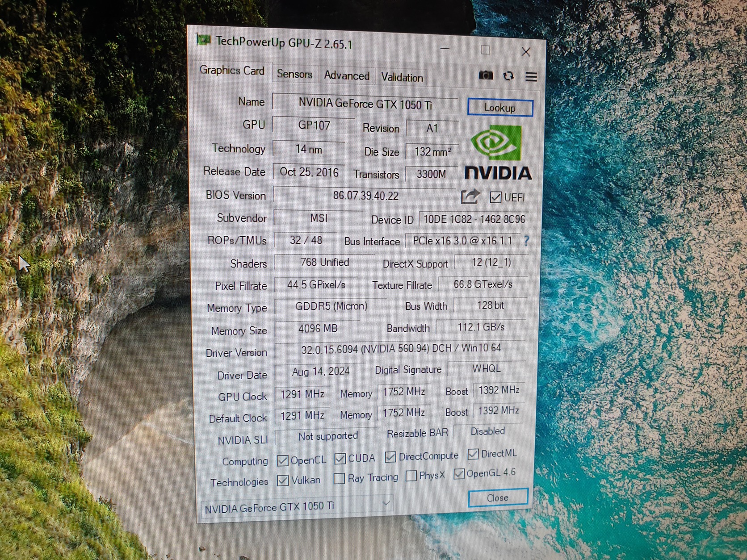Image resolution: width=747 pixels, height=560 pixels.
Task: Click the Technology field showing 14 nm
Action: (309, 149)
